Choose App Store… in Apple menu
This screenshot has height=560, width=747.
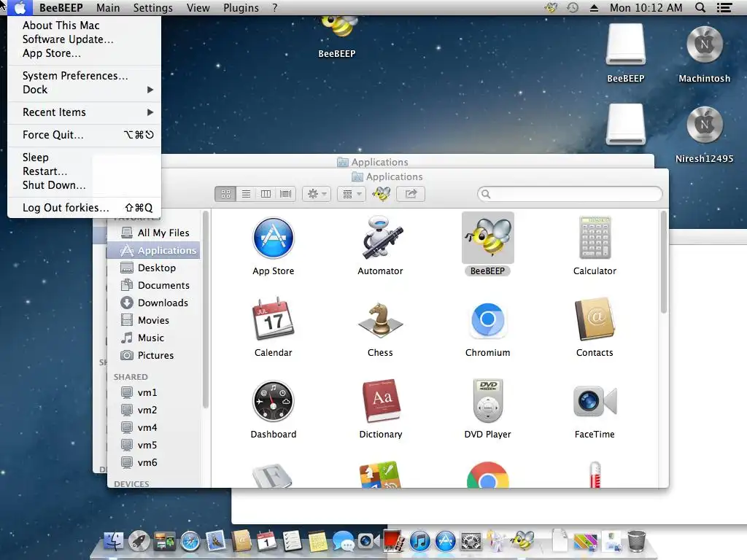85,52
